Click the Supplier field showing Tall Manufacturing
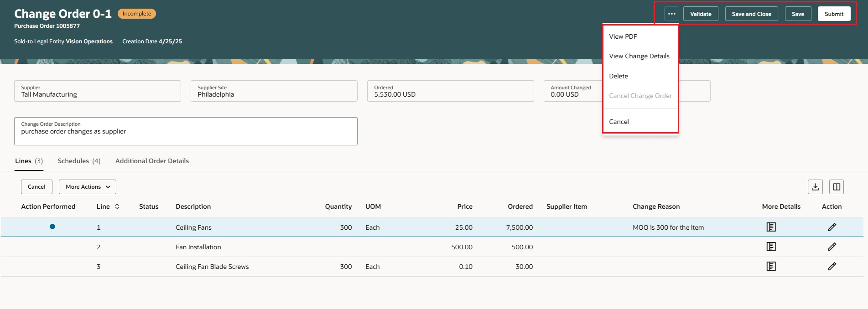The width and height of the screenshot is (868, 309). pos(98,91)
